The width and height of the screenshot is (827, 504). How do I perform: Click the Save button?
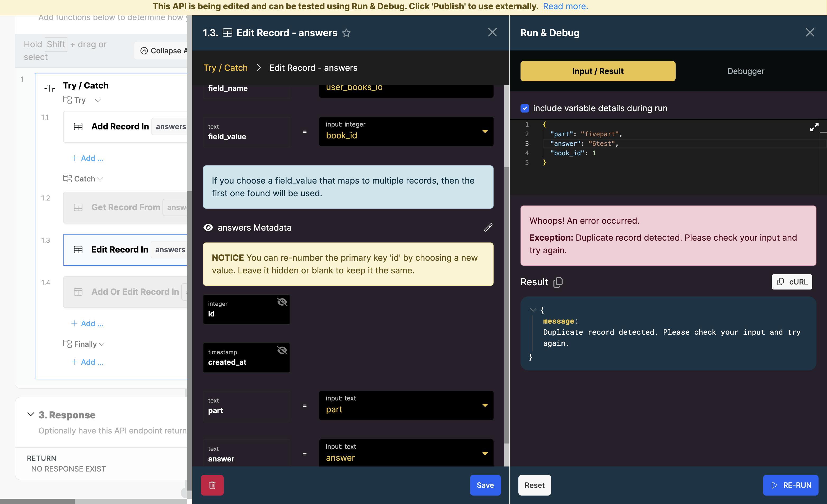pyautogui.click(x=485, y=485)
